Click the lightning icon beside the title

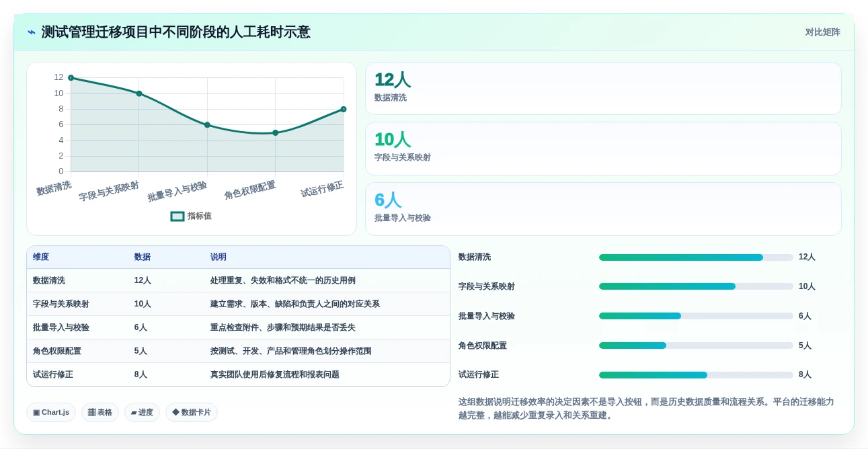pos(32,32)
